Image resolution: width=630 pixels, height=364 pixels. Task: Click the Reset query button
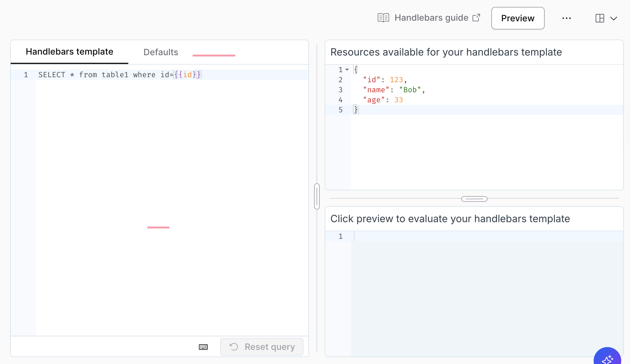point(262,347)
